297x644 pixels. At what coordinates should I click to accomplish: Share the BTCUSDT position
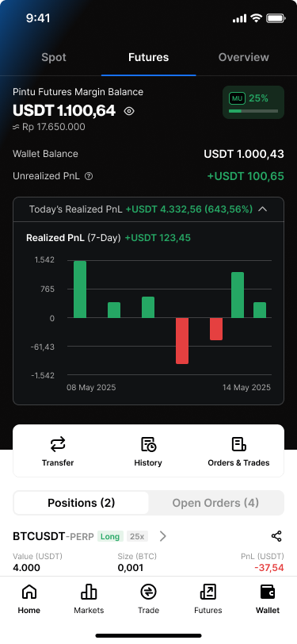[x=276, y=536]
